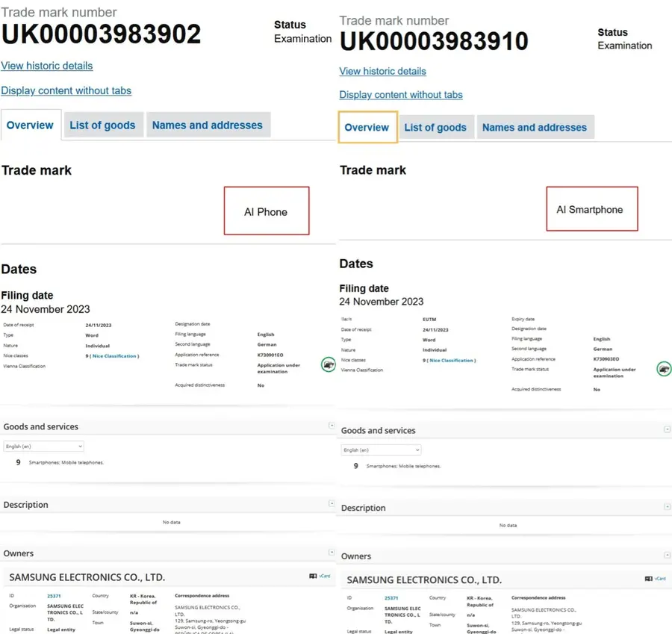Open the vCard icon in AI Phone owners section
672x634 pixels.
pos(320,576)
